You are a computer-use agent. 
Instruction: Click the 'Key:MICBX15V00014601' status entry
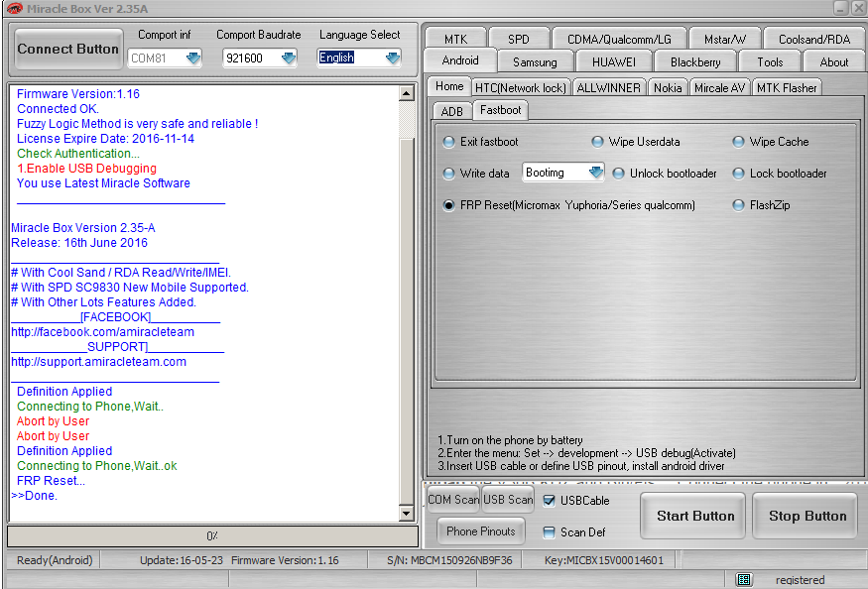tap(603, 560)
